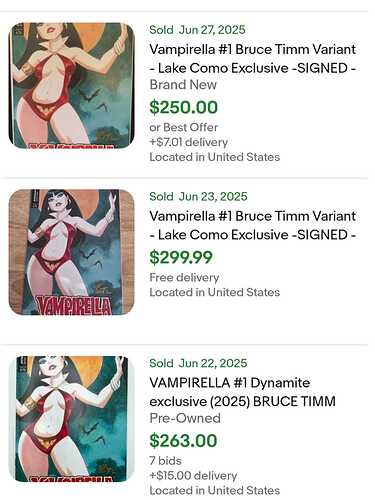Image resolution: width=375 pixels, height=500 pixels.
Task: Open the title of the $250.00 listing
Action: coord(253,59)
